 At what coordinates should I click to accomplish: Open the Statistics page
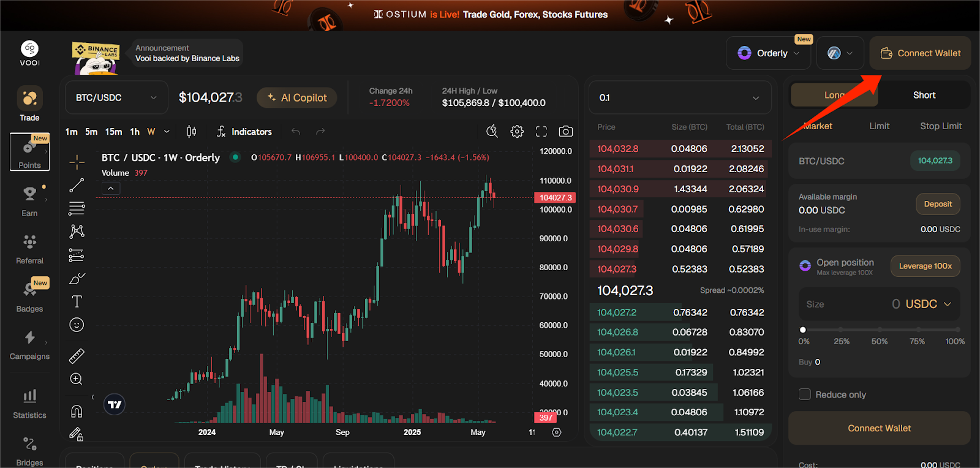29,404
